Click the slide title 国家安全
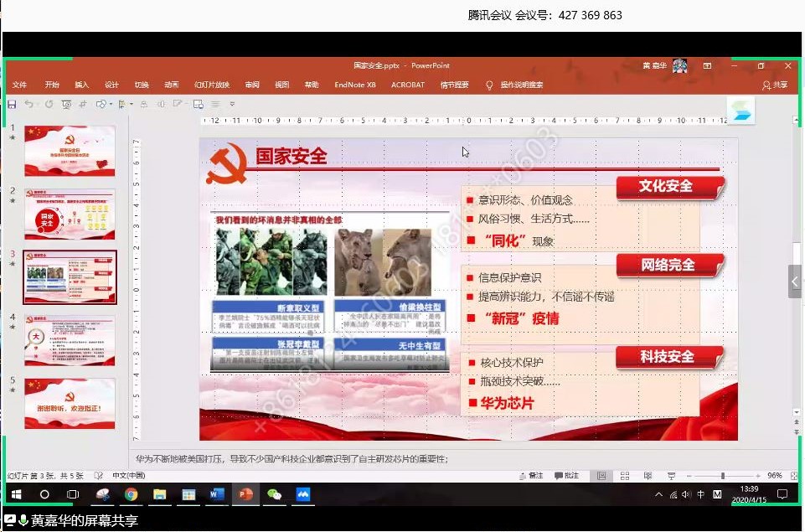This screenshot has width=805, height=532. pos(292,156)
